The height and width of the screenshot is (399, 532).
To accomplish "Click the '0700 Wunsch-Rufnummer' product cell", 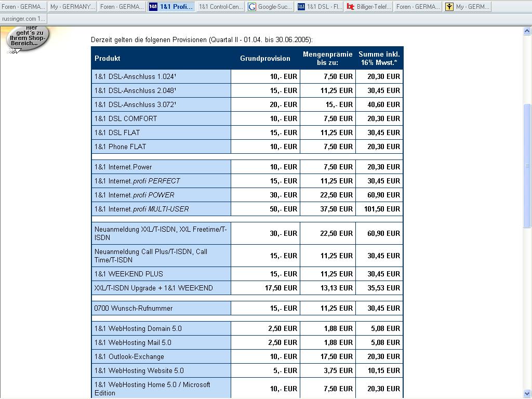I will point(161,309).
